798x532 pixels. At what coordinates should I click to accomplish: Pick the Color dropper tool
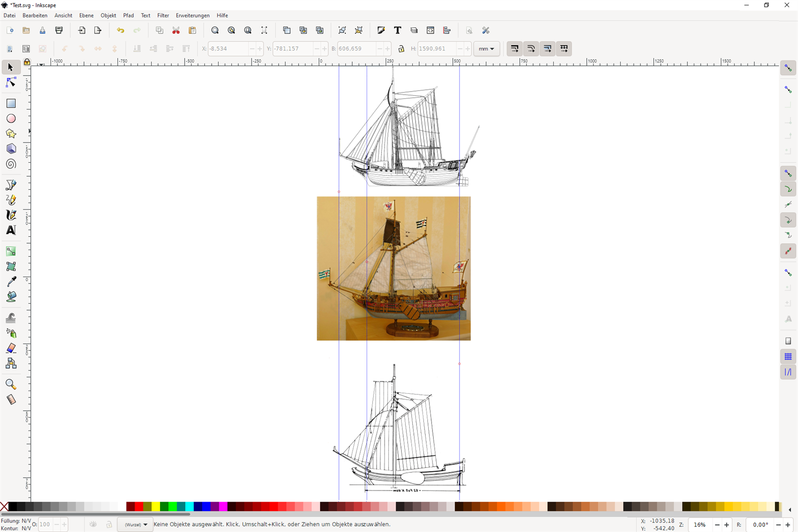pos(11,281)
